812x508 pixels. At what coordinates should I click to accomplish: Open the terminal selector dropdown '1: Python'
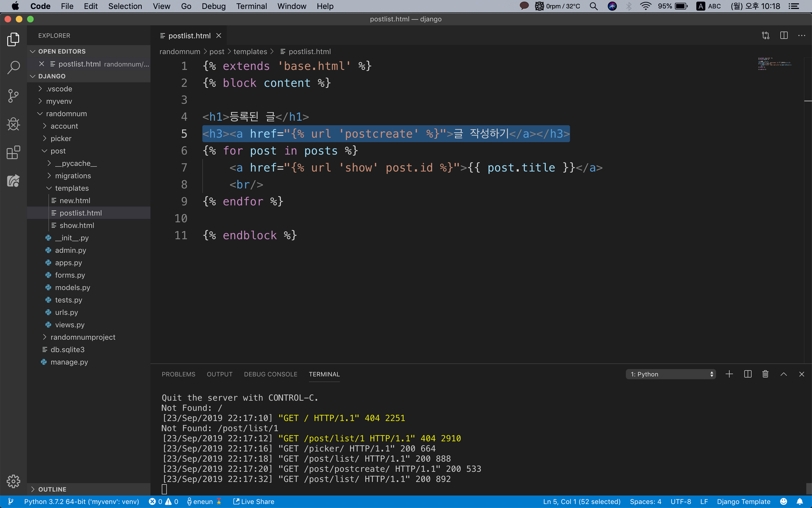(671, 374)
